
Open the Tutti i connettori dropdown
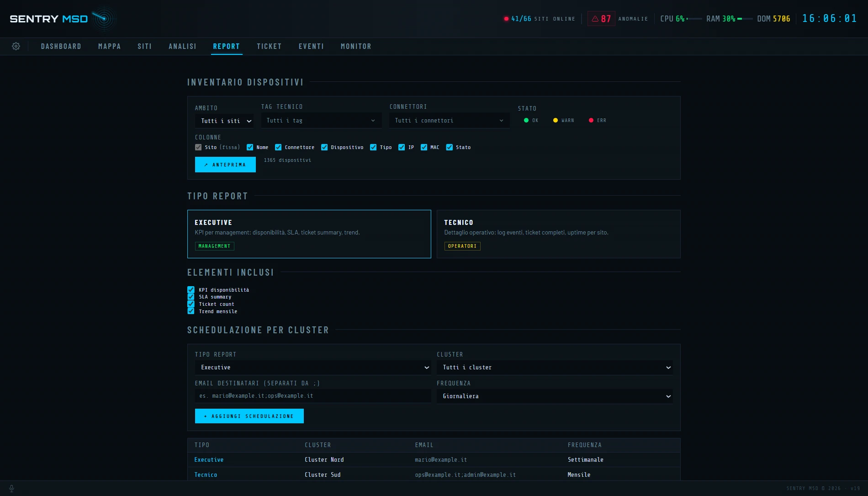coord(450,121)
